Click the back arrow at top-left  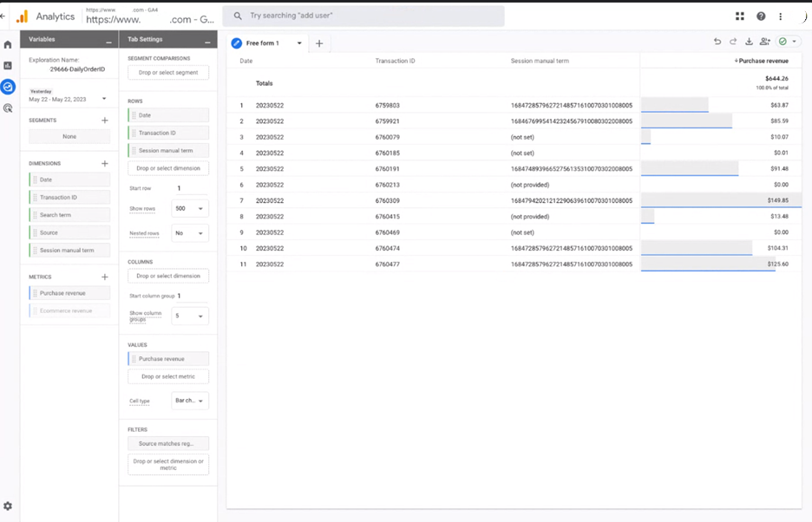pyautogui.click(x=3, y=16)
